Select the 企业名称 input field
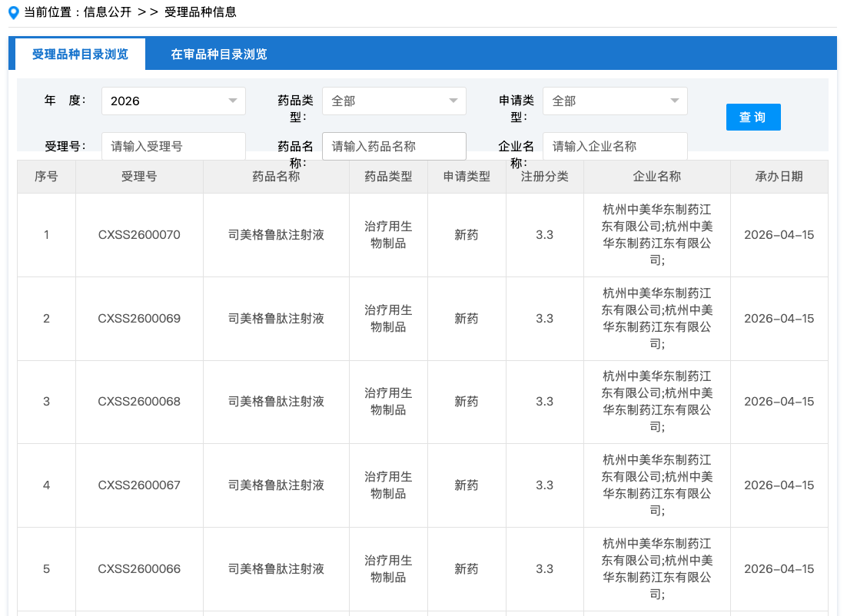Screen dimensions: 847x616 pos(614,146)
